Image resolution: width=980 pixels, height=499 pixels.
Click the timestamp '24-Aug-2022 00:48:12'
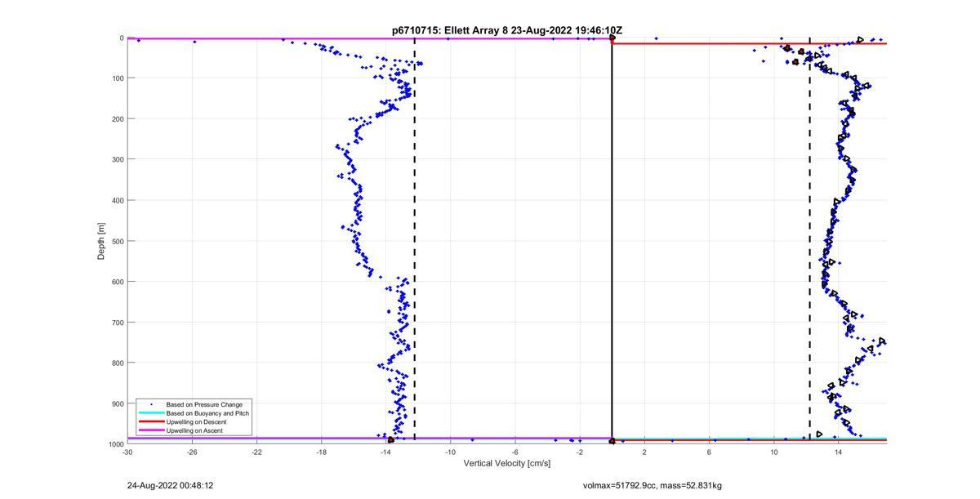[x=170, y=485]
